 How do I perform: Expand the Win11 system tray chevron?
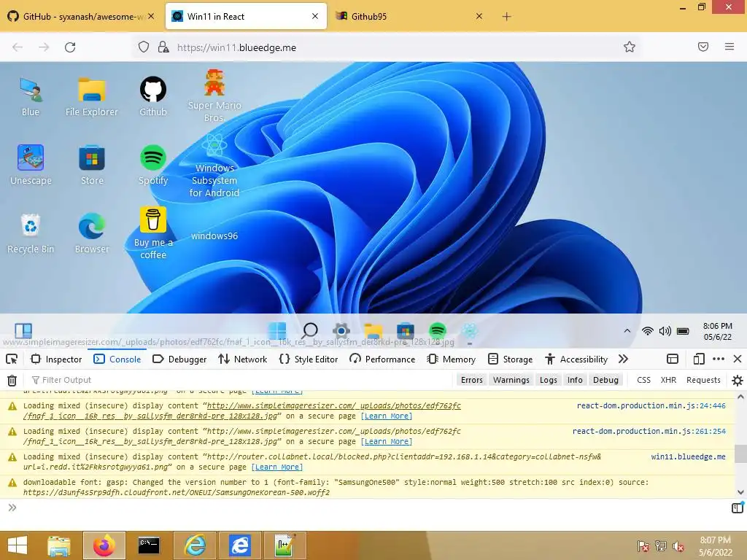click(x=627, y=331)
